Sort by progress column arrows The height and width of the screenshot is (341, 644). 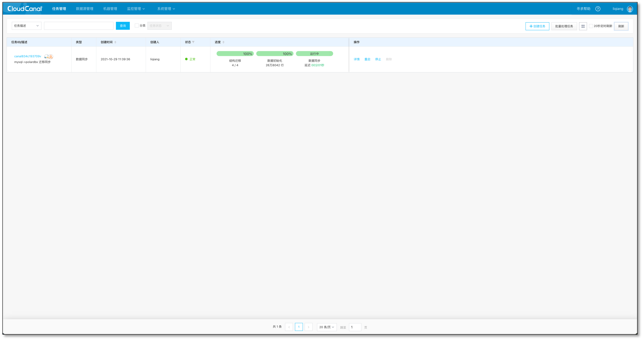click(x=223, y=42)
